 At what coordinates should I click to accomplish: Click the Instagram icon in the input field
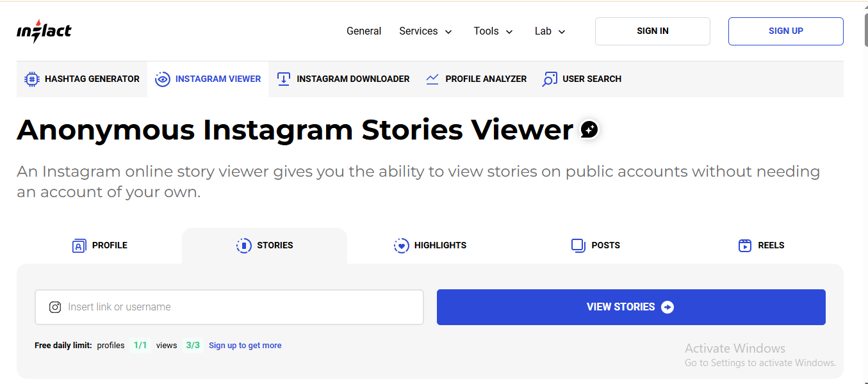55,307
